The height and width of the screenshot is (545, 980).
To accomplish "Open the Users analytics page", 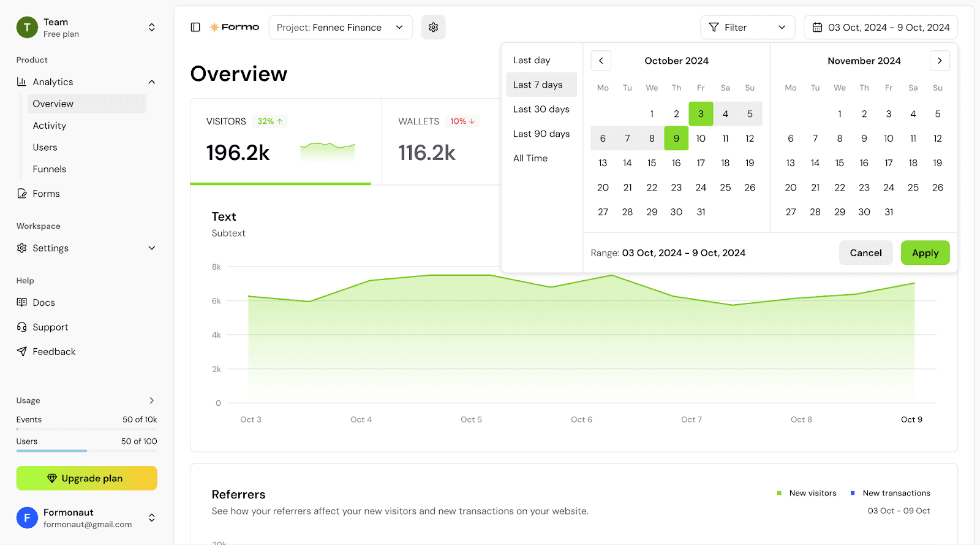I will click(x=45, y=147).
